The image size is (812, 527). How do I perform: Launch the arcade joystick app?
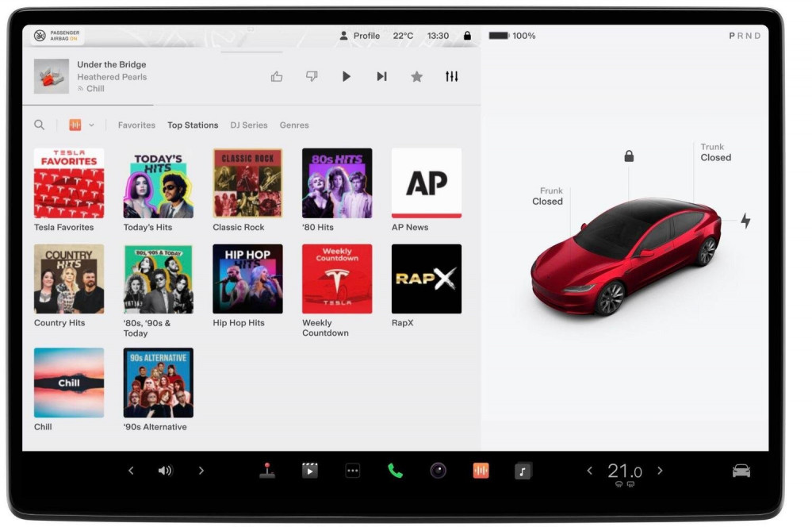267,471
